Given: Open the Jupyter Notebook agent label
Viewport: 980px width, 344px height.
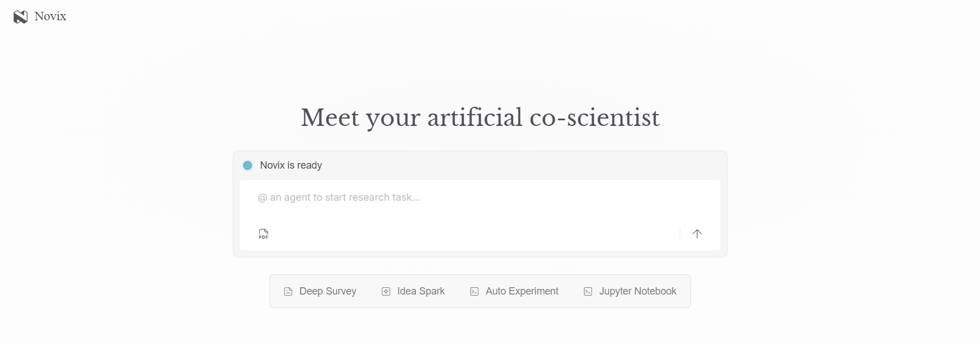Looking at the screenshot, I should (638, 291).
